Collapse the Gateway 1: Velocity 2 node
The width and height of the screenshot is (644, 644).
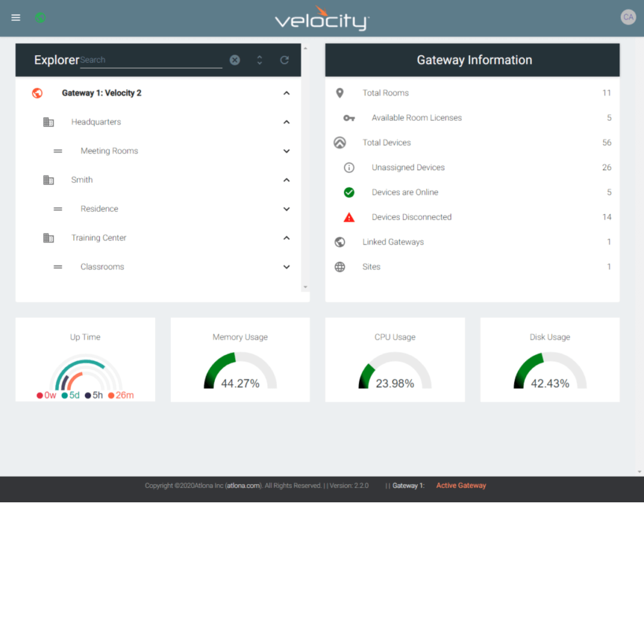(287, 93)
